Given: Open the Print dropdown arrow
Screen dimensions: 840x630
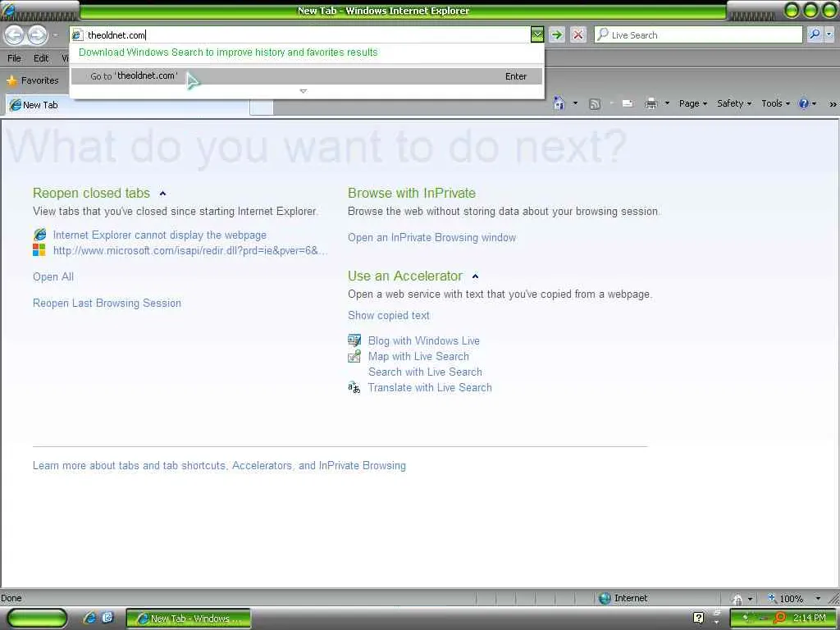Looking at the screenshot, I should click(667, 103).
